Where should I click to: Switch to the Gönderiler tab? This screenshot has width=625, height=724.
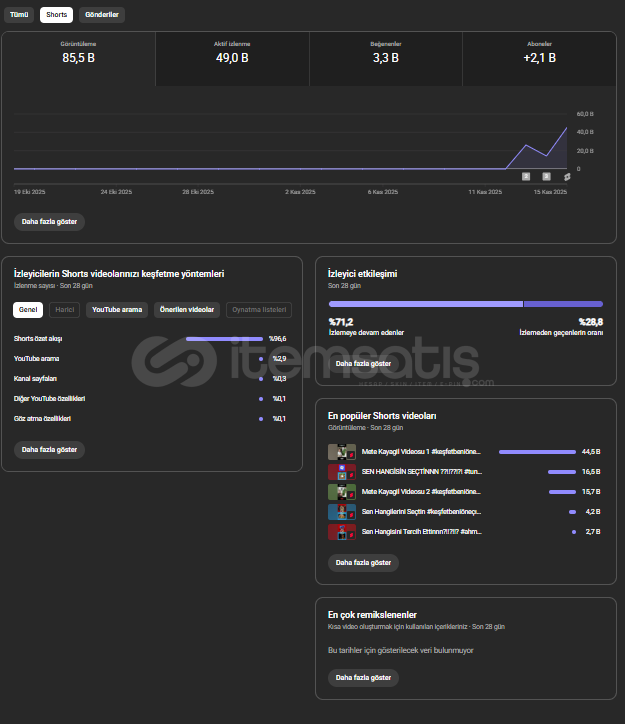coord(101,15)
